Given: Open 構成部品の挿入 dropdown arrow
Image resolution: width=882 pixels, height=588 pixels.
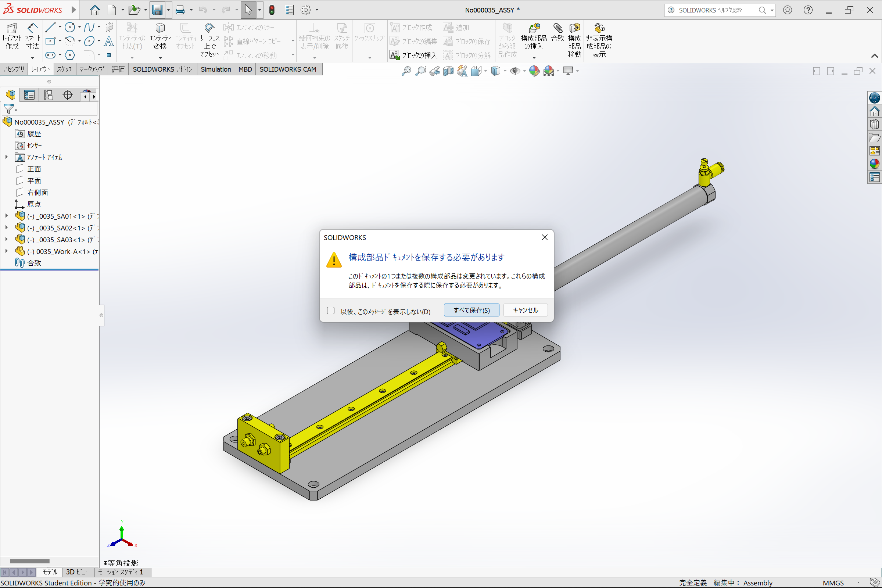Looking at the screenshot, I should [534, 58].
